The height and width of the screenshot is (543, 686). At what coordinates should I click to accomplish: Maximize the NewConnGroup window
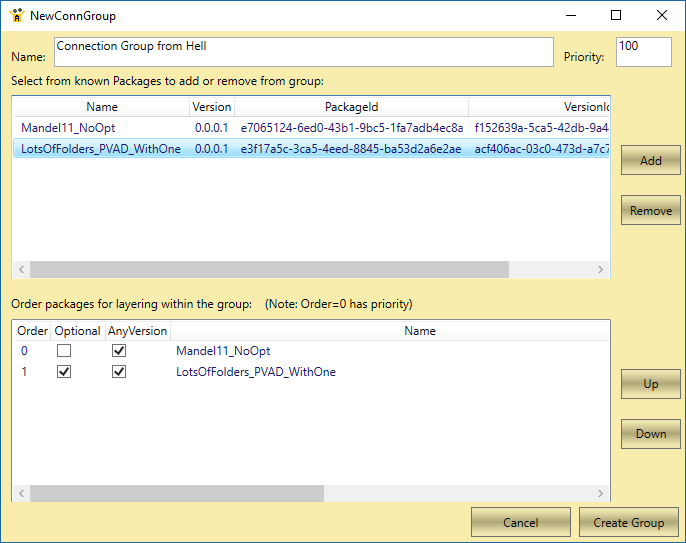click(616, 15)
